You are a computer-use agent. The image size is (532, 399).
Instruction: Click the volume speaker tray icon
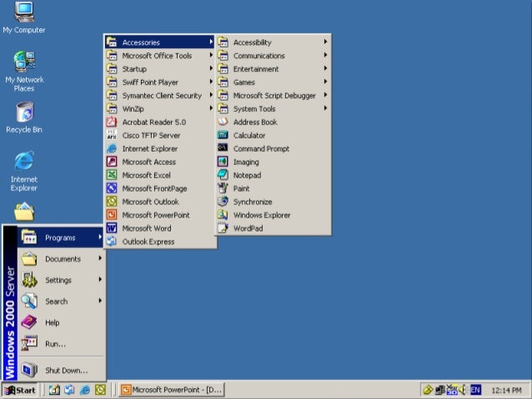(462, 390)
